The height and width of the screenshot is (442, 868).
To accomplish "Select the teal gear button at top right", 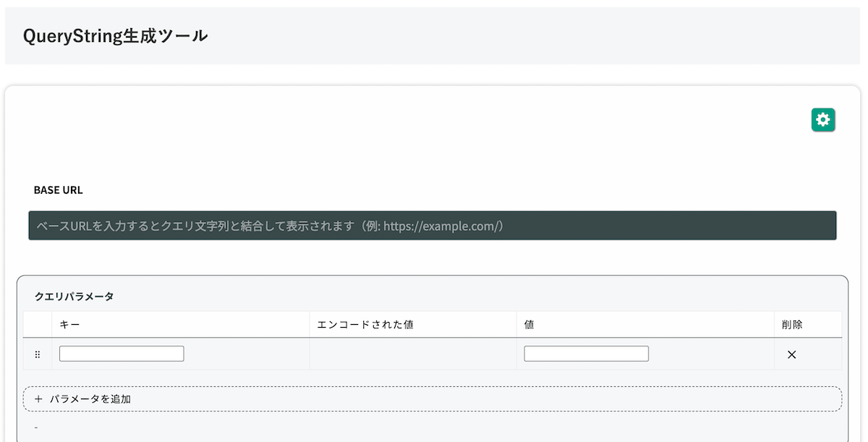I will pyautogui.click(x=822, y=119).
